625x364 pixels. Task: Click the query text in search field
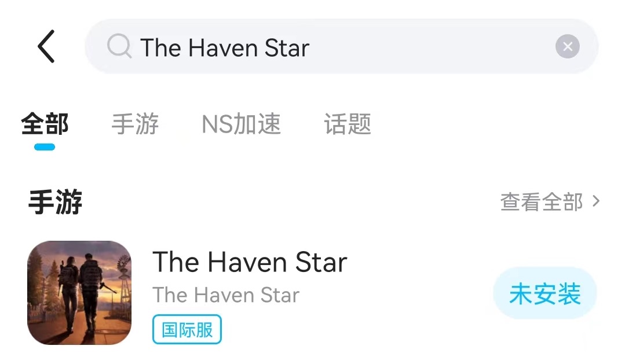coord(224,48)
